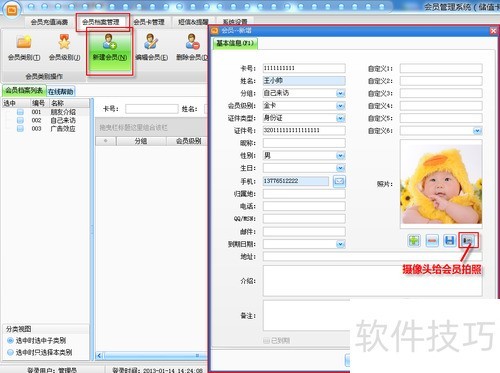500x373 pixels.
Task: Click the green add photo icon
Action: 414,240
